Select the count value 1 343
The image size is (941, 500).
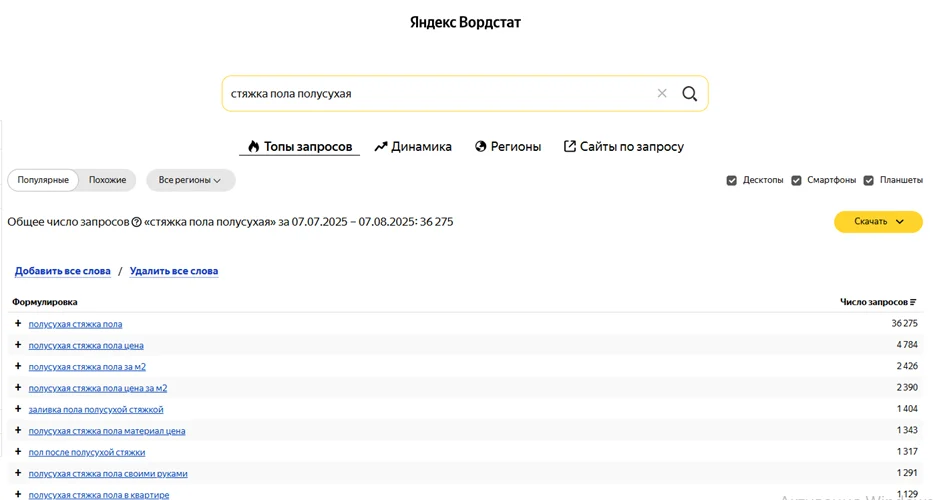[907, 430]
